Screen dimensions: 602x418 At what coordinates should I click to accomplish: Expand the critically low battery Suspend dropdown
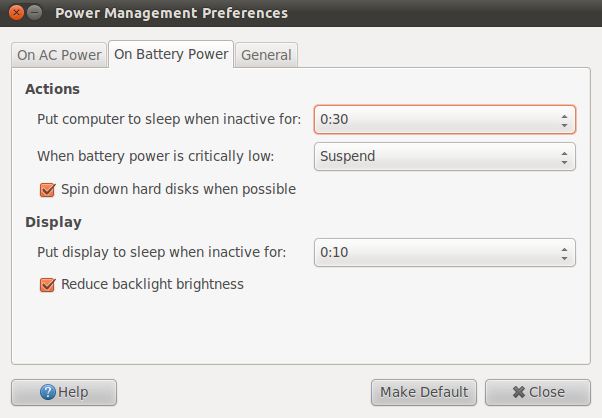444,156
